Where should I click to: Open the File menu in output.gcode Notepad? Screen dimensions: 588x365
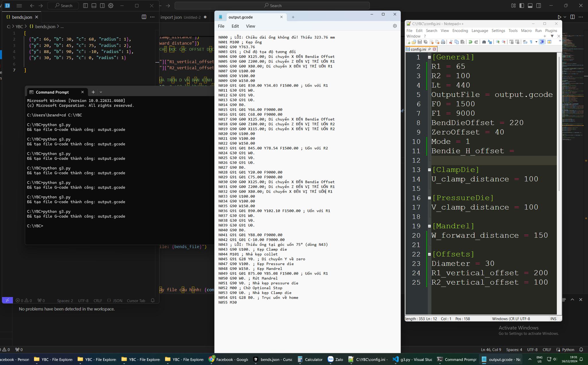click(x=221, y=26)
